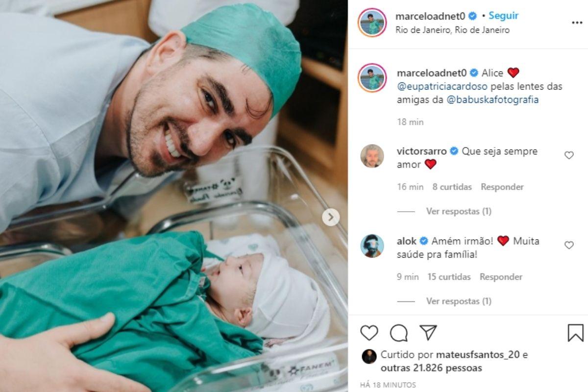588x392 pixels.
Task: Open Rio de Janeiro location link
Action: [453, 30]
